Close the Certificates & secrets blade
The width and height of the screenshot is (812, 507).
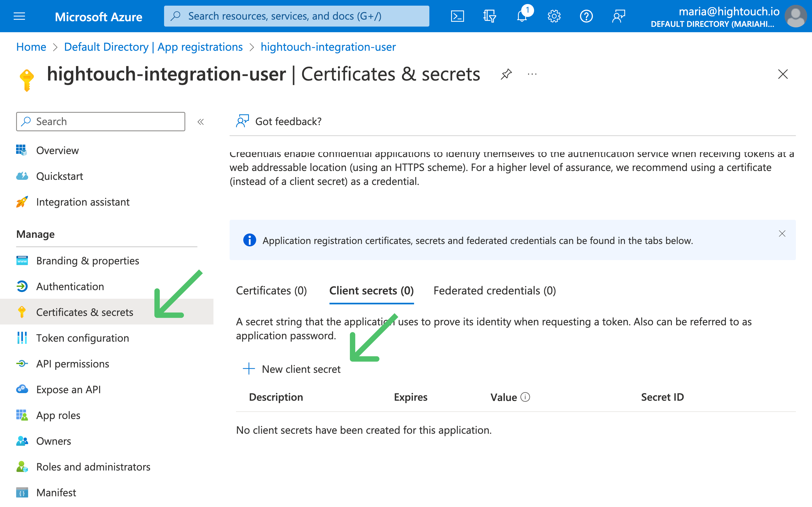(x=782, y=74)
